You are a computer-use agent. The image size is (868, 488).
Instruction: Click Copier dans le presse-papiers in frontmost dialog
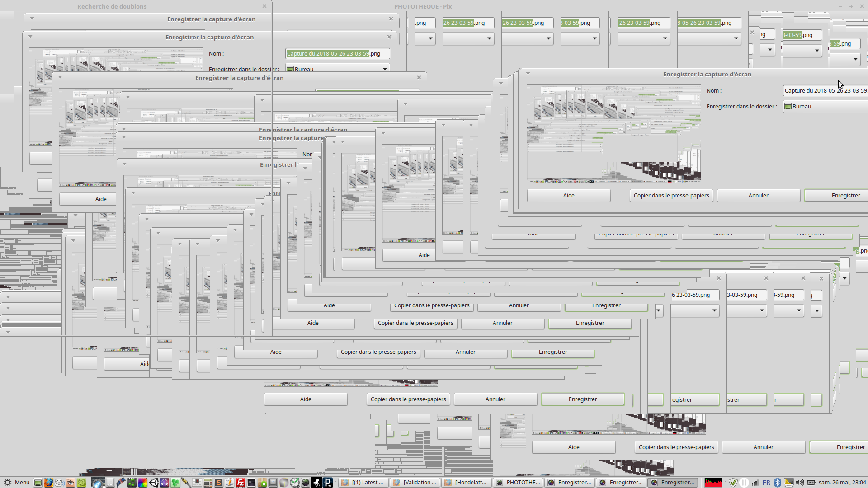point(671,196)
